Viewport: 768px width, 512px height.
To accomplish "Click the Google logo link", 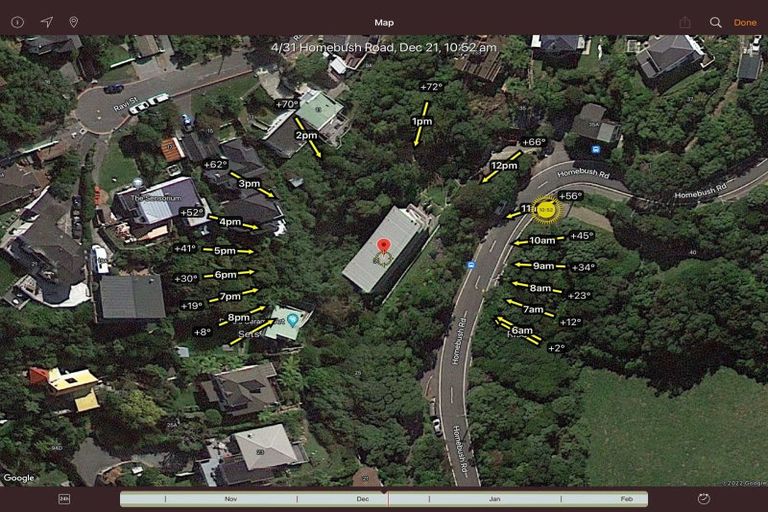I will click(18, 478).
